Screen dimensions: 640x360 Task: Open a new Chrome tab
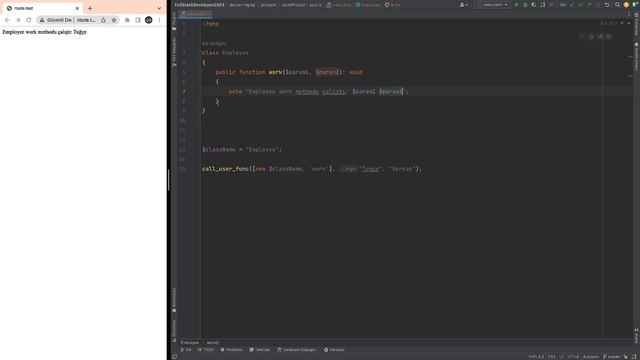(90, 8)
